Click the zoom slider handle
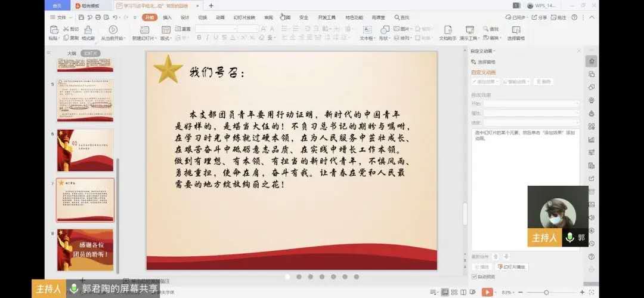This screenshot has height=298, width=644. point(546,292)
